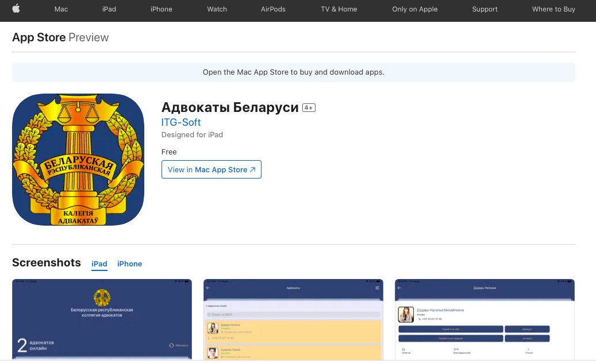
Task: Click the Адвокаты Беларуси app icon
Action: (78, 160)
